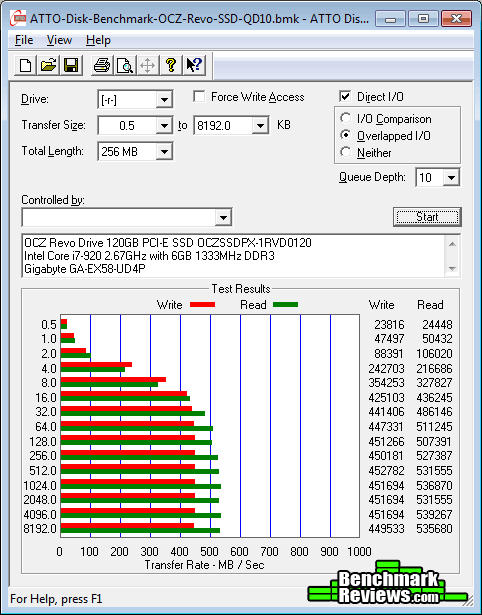Screen dimensions: 482x615
Task: Minimize the ATTO window
Action: point(390,18)
